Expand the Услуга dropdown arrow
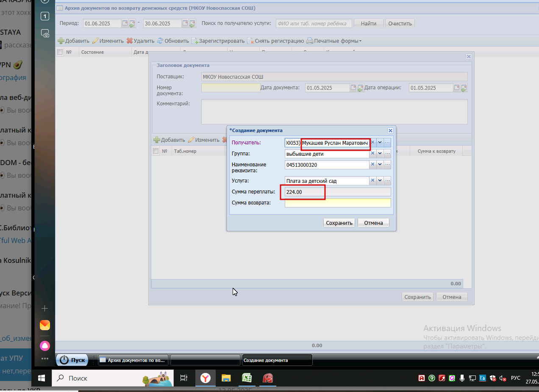This screenshot has height=392, width=539. 380,181
